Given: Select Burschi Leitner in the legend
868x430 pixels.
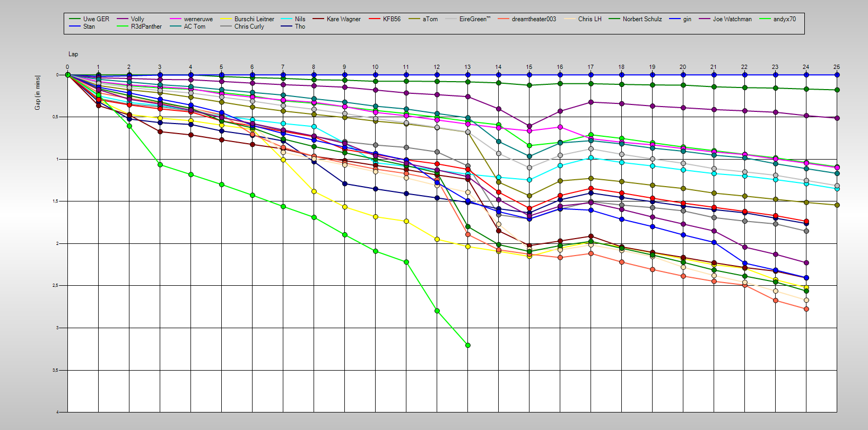Looking at the screenshot, I should [254, 19].
